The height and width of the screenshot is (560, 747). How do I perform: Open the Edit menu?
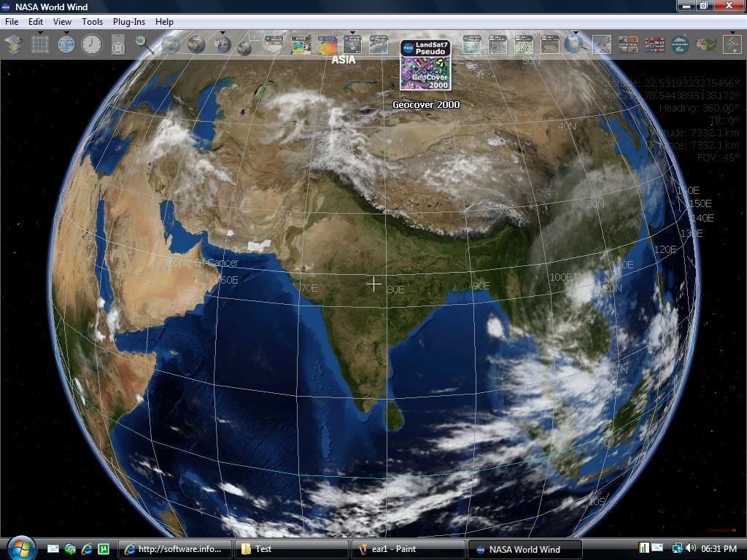pyautogui.click(x=35, y=22)
